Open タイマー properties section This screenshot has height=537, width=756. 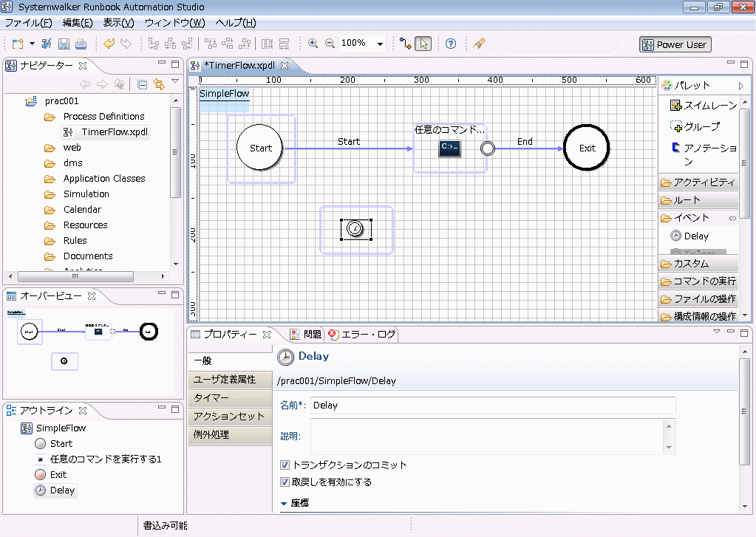[230, 397]
